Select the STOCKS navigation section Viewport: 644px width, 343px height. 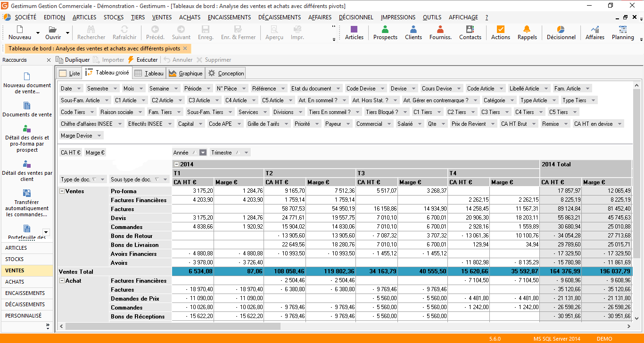pos(27,259)
